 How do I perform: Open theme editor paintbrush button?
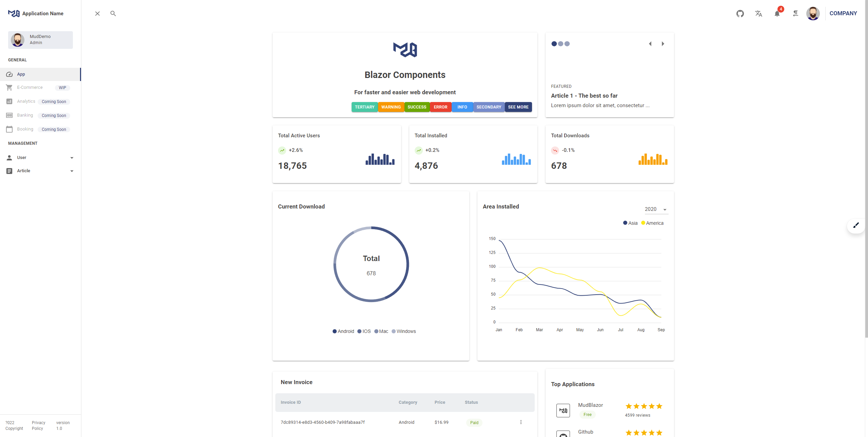(856, 225)
